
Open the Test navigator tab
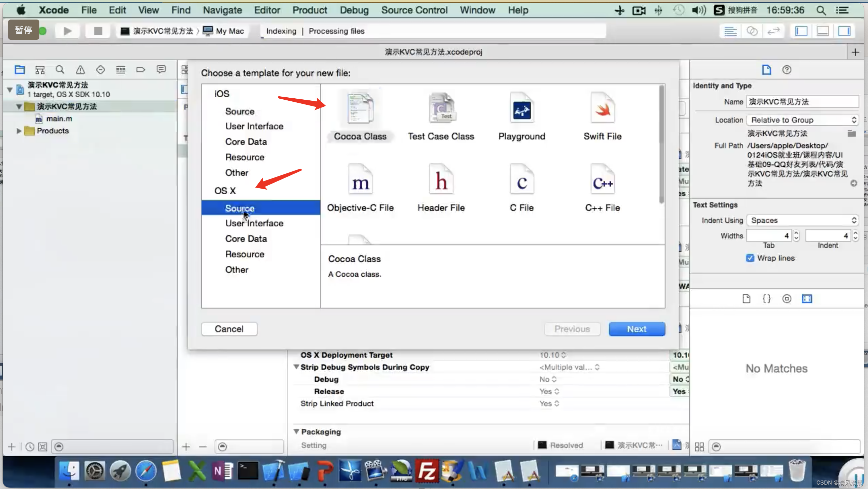[100, 70]
